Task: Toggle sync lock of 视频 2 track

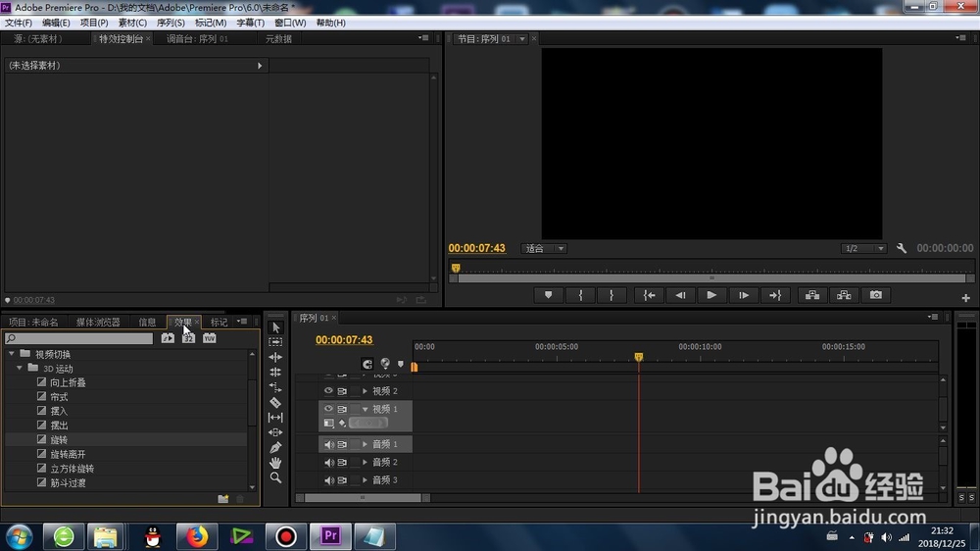Action: point(342,391)
